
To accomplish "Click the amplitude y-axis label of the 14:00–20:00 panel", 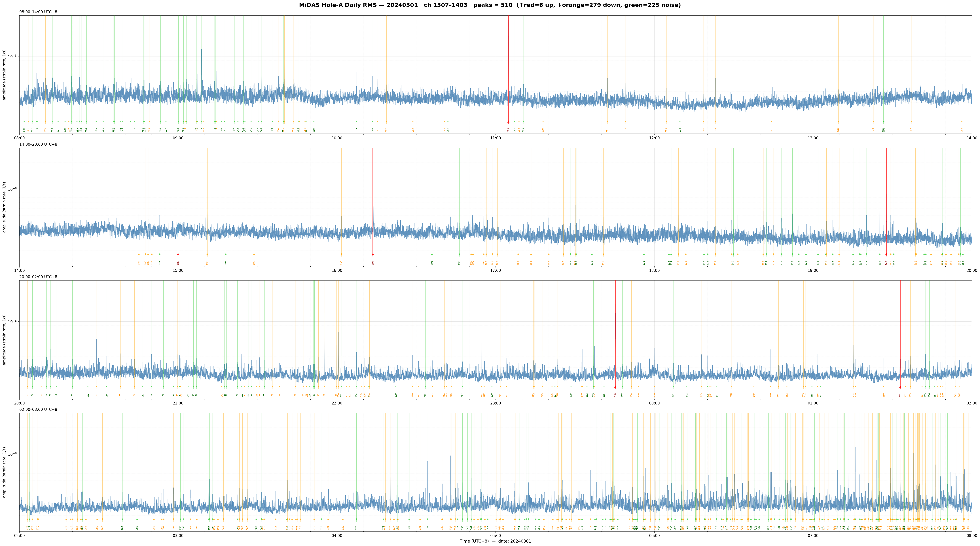I will tap(5, 207).
